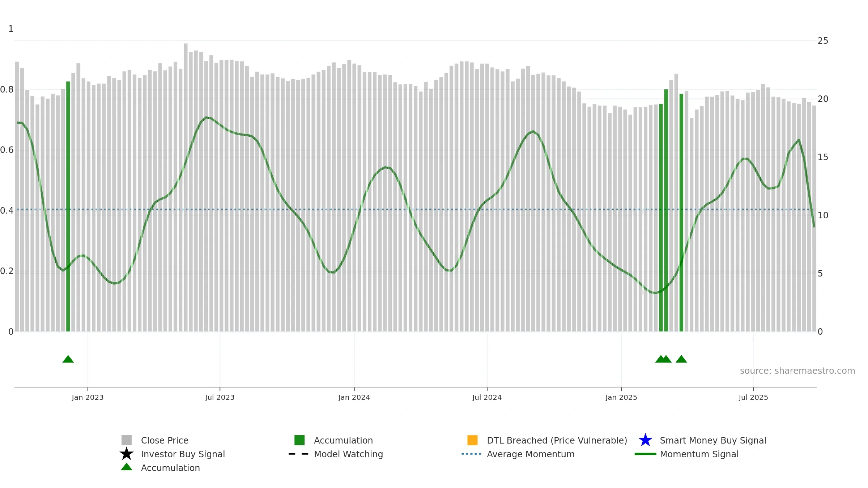Click the black Investor Buy Signal star

point(127,454)
